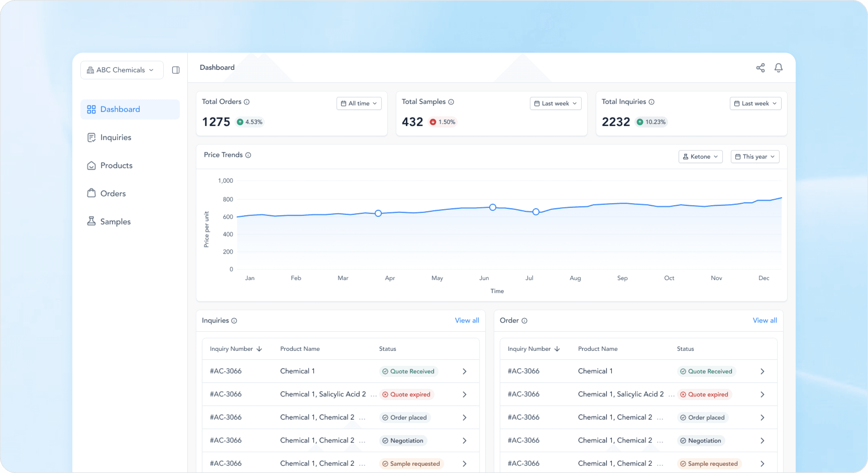Click info icon beside Inquiries table heading
Screen dimensions: 868x473
[234, 321]
